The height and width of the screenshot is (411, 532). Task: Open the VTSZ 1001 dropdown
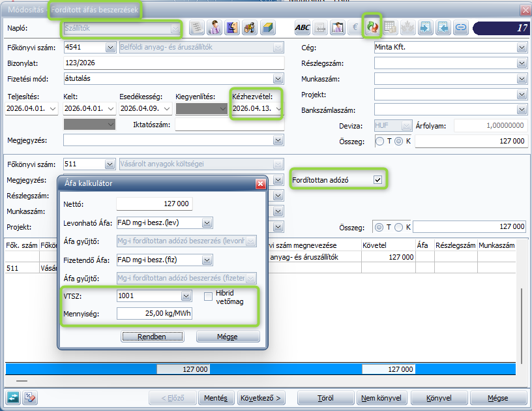point(186,296)
